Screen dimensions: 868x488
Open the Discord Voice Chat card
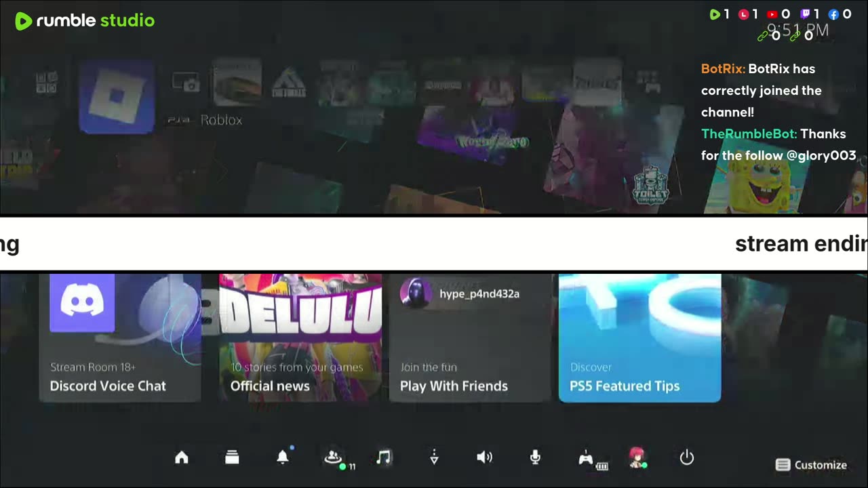(x=120, y=338)
